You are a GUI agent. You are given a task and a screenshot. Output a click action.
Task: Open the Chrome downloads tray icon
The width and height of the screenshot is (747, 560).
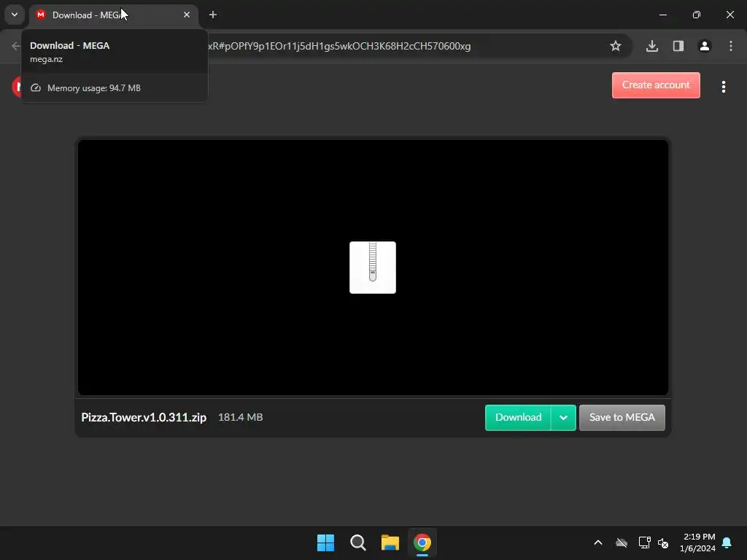[651, 46]
